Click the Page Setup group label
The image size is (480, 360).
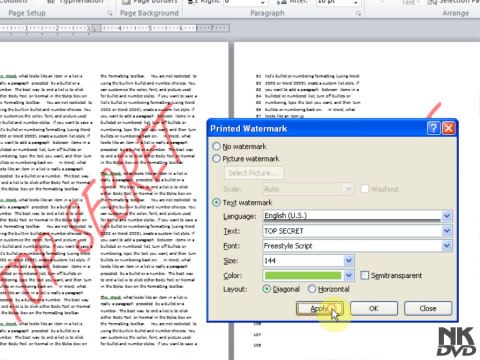point(27,13)
